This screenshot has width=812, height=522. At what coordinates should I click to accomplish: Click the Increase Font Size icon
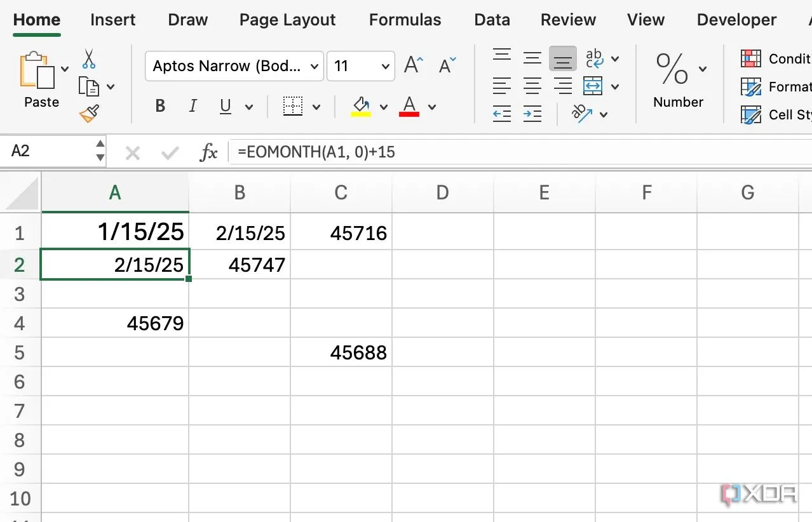414,65
